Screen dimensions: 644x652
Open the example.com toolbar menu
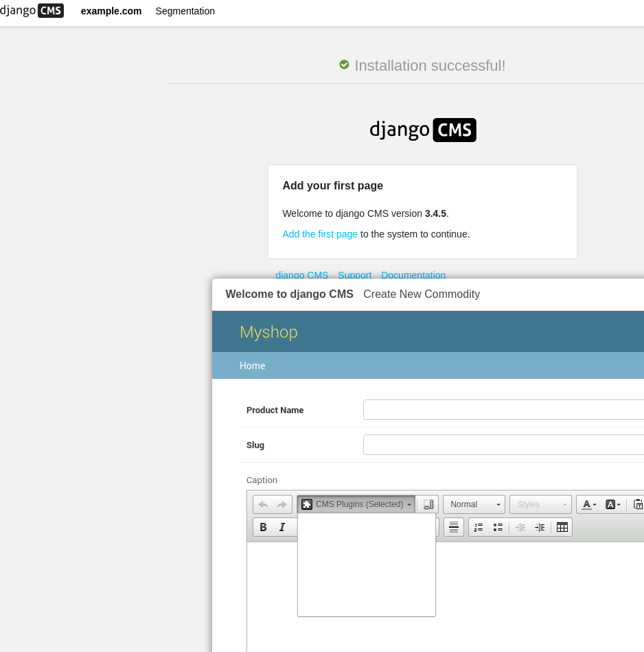pyautogui.click(x=111, y=11)
